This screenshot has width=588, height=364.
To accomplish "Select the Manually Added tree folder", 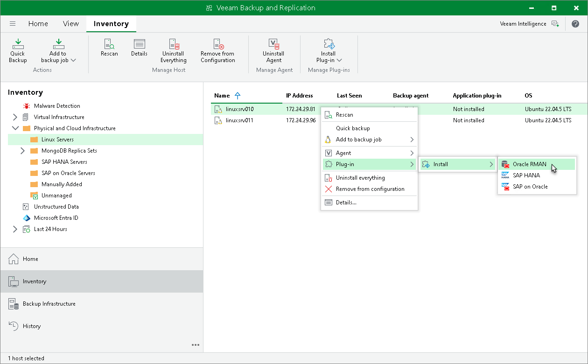I will [62, 184].
